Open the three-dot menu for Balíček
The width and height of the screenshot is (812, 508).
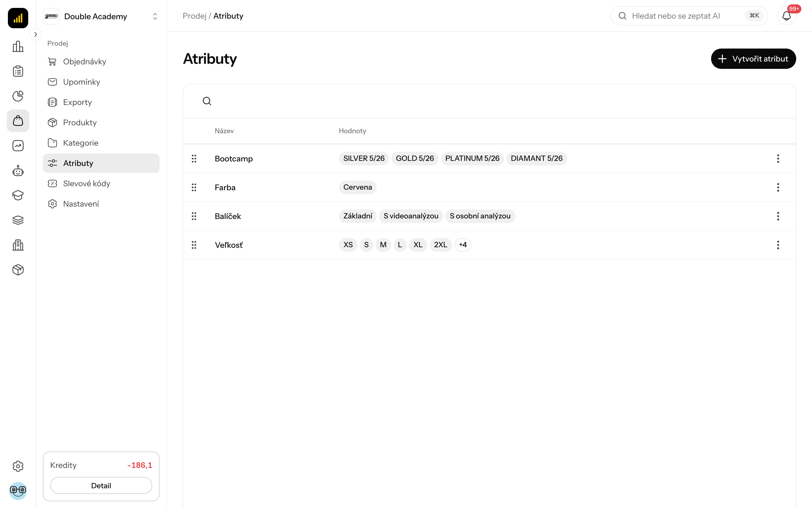[x=778, y=216]
